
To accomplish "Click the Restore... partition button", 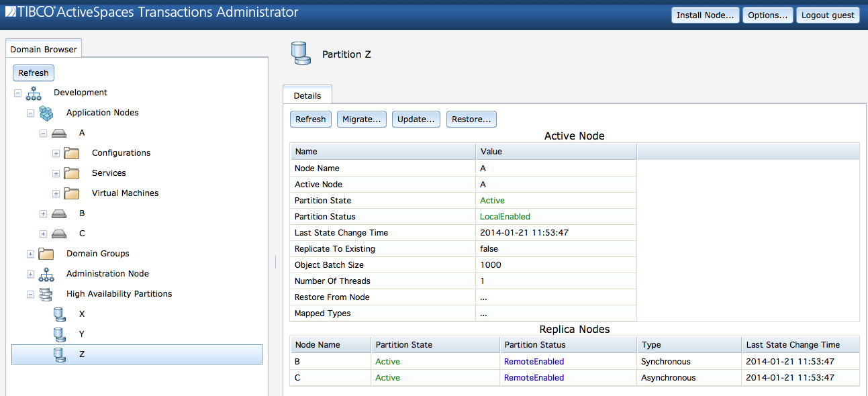I will [x=471, y=119].
